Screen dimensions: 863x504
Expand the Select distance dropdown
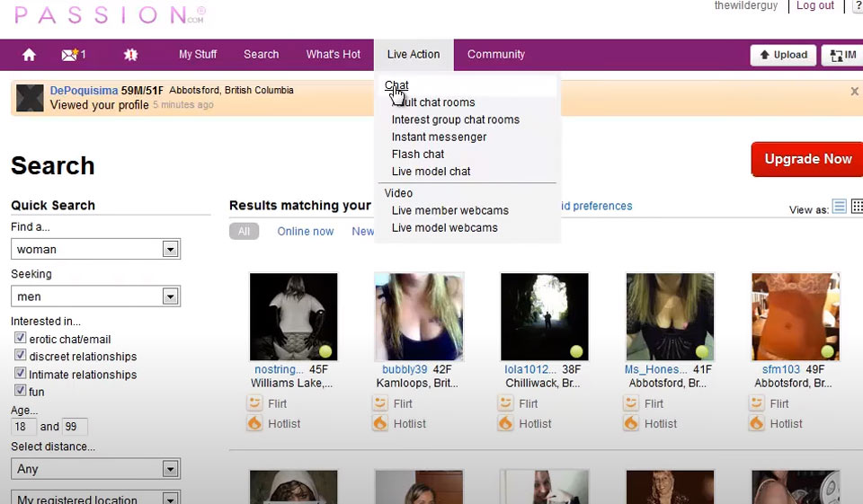click(x=169, y=469)
